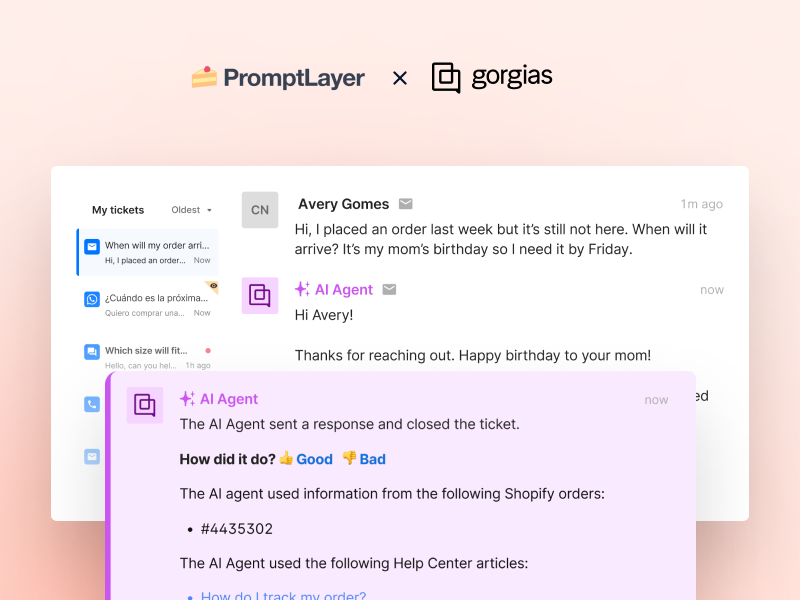Click the '1m ago' timestamp

(x=702, y=204)
